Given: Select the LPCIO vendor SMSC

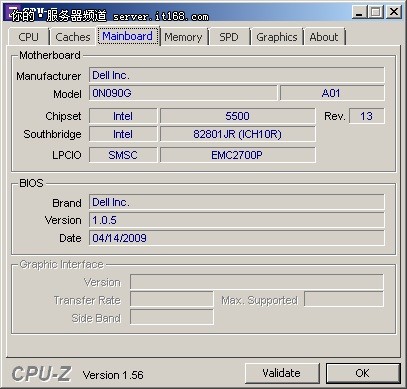Looking at the screenshot, I should point(123,155).
